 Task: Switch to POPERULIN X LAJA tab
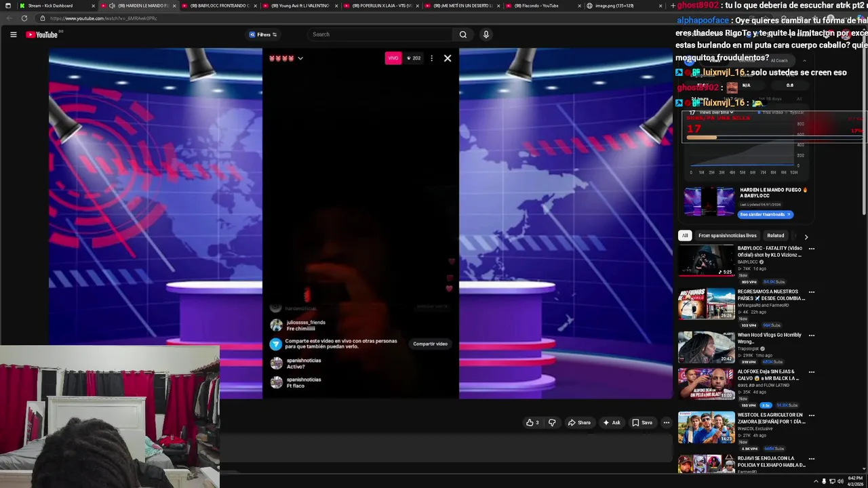(381, 5)
